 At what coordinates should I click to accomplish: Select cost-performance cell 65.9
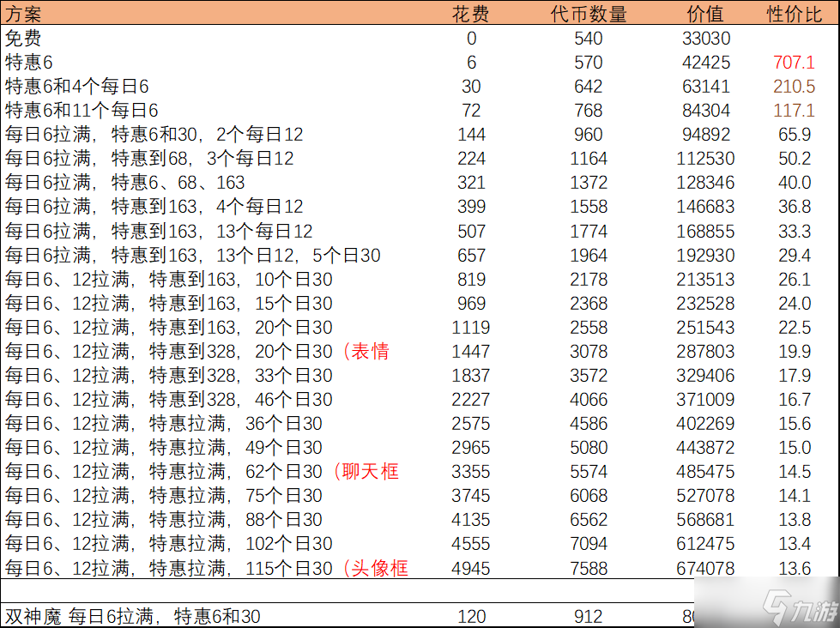(x=794, y=134)
